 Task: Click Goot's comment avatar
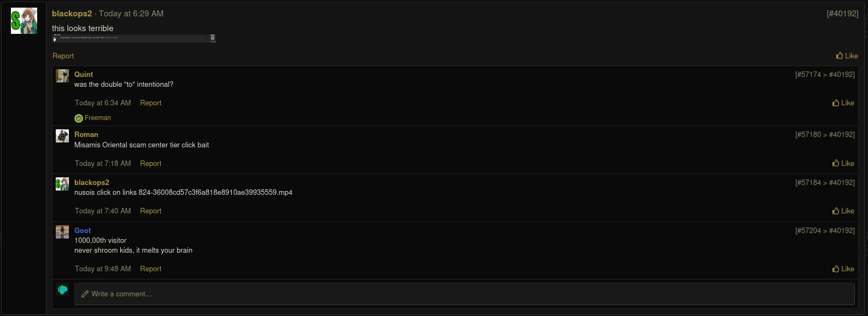(x=62, y=232)
